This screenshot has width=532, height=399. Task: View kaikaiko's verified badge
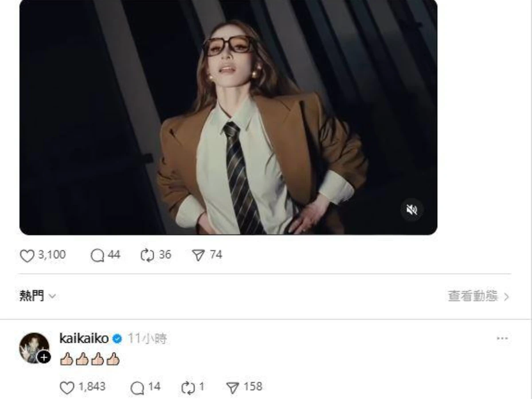point(117,339)
